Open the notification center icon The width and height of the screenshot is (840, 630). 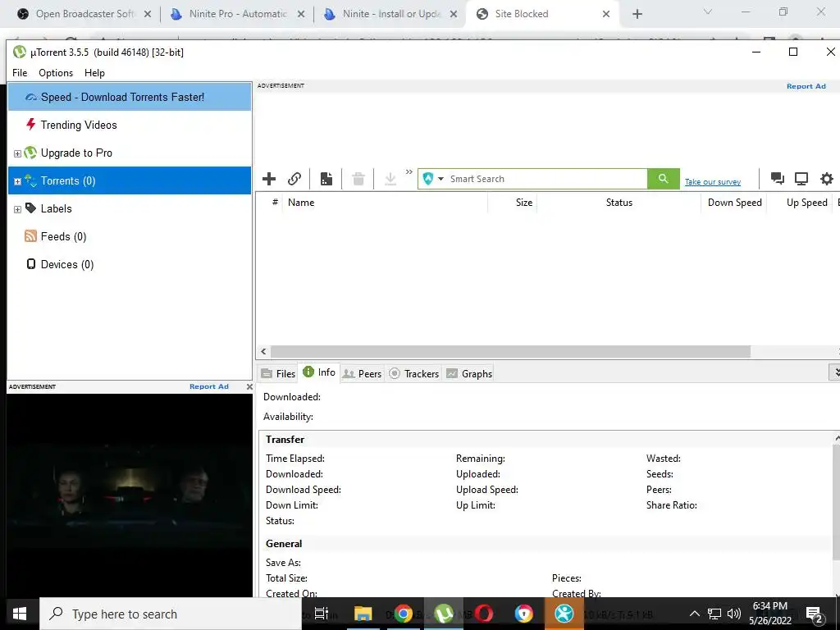tap(815, 614)
